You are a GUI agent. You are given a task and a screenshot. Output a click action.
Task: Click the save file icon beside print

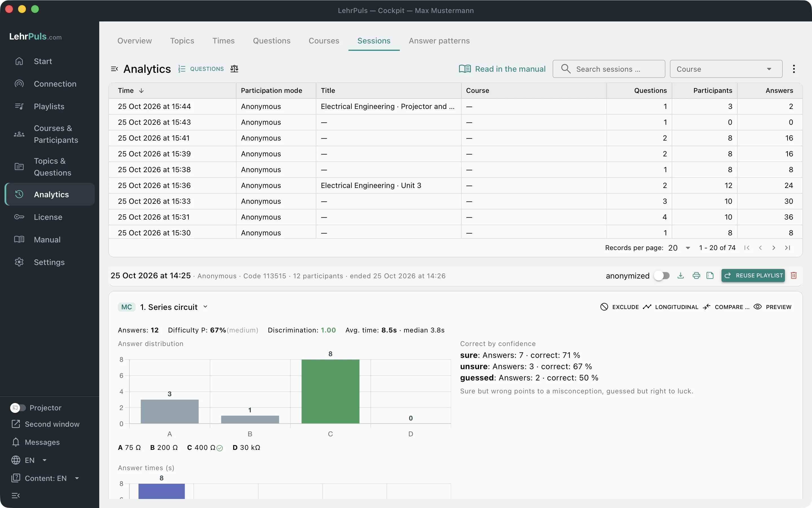(710, 275)
